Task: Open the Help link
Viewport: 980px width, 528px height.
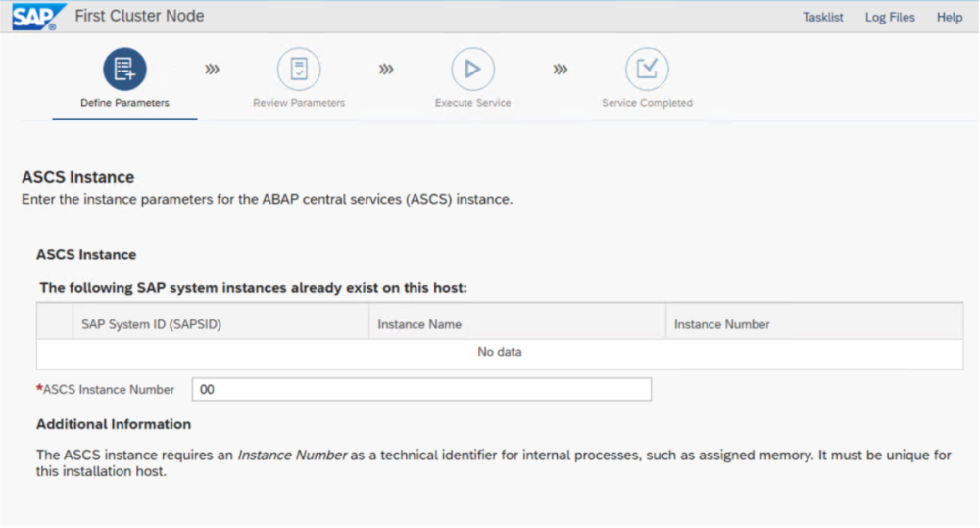Action: pyautogui.click(x=949, y=18)
